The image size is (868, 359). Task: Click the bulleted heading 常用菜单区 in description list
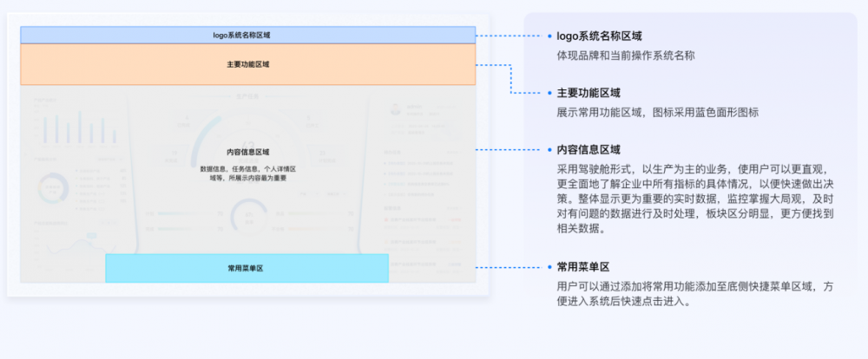[x=583, y=267]
